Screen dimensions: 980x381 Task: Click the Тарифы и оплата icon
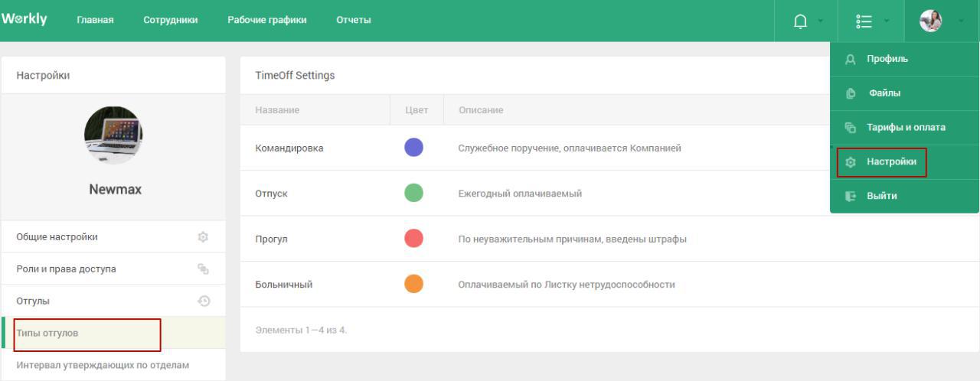click(850, 128)
